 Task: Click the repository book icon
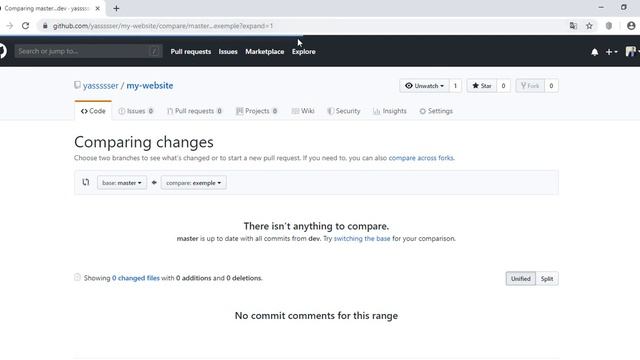77,85
